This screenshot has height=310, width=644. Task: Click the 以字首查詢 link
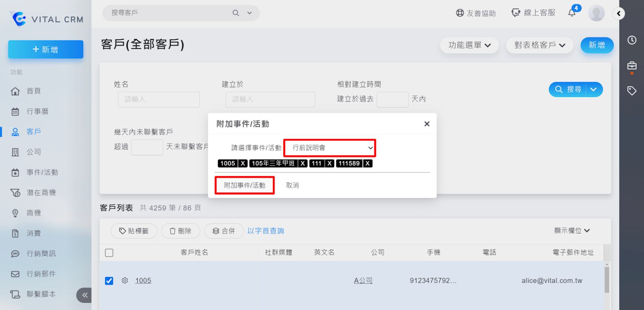click(266, 231)
